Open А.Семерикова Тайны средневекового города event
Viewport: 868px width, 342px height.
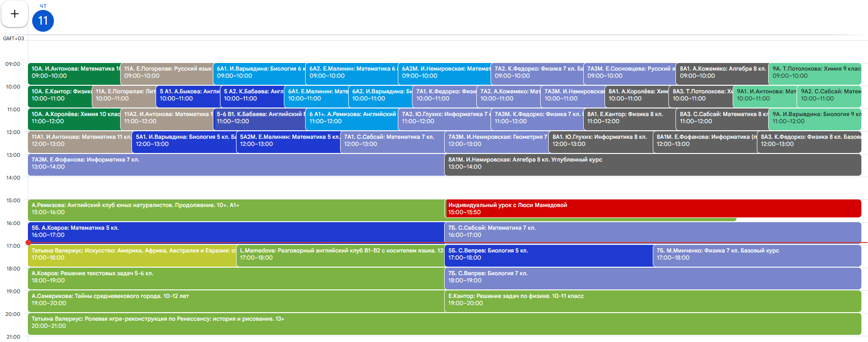pos(236,300)
